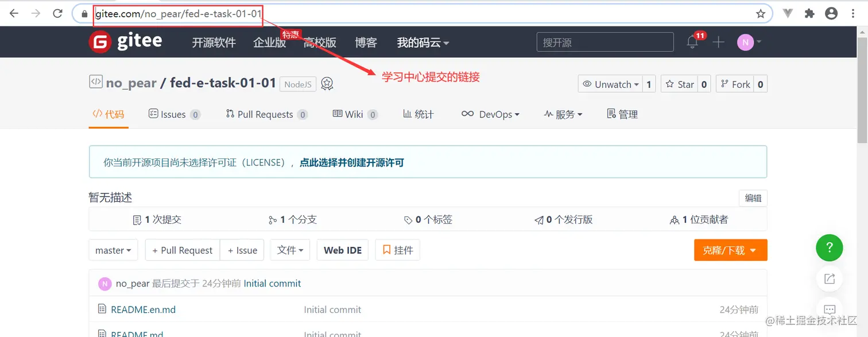
Task: Star the repository
Action: pos(679,84)
